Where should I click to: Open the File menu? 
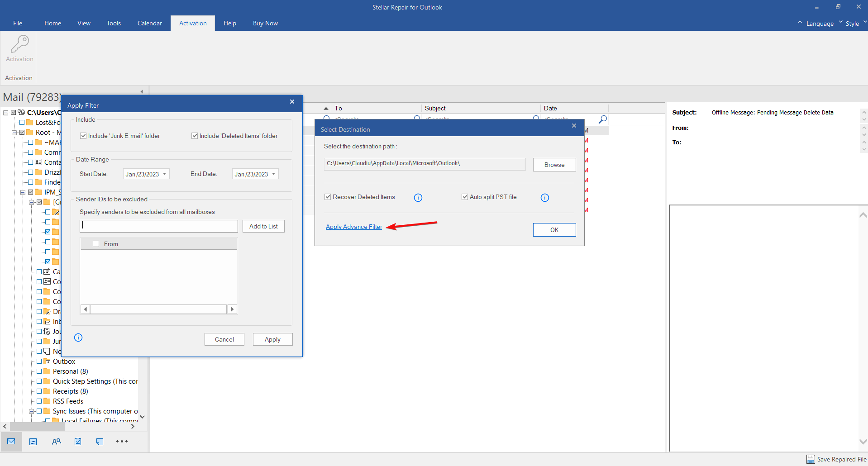pyautogui.click(x=18, y=23)
